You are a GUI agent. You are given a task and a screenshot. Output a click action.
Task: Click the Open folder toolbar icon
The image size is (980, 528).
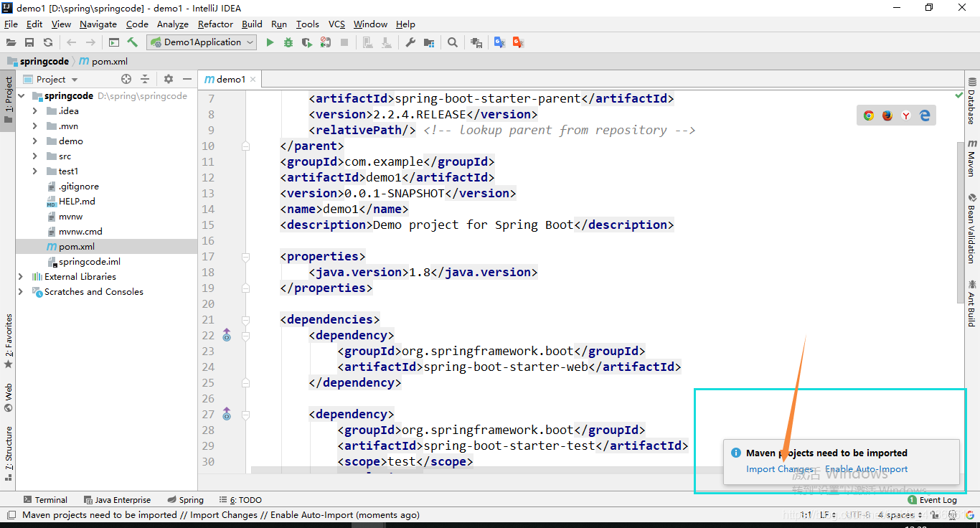(x=11, y=42)
